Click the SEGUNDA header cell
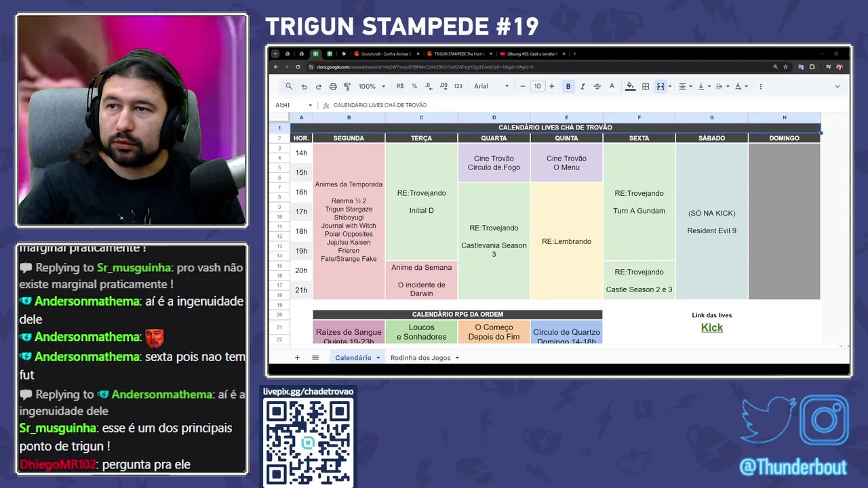This screenshot has height=488, width=868. [349, 138]
